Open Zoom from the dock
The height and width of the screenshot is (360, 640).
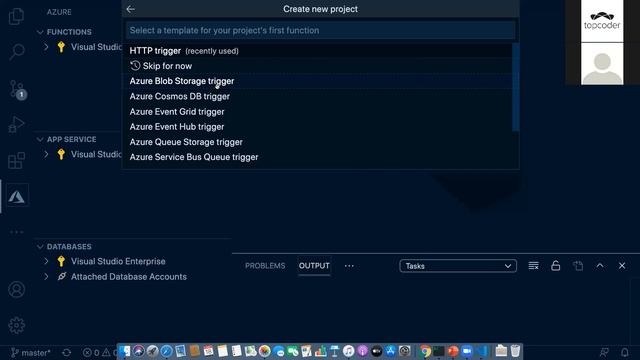(x=467, y=351)
